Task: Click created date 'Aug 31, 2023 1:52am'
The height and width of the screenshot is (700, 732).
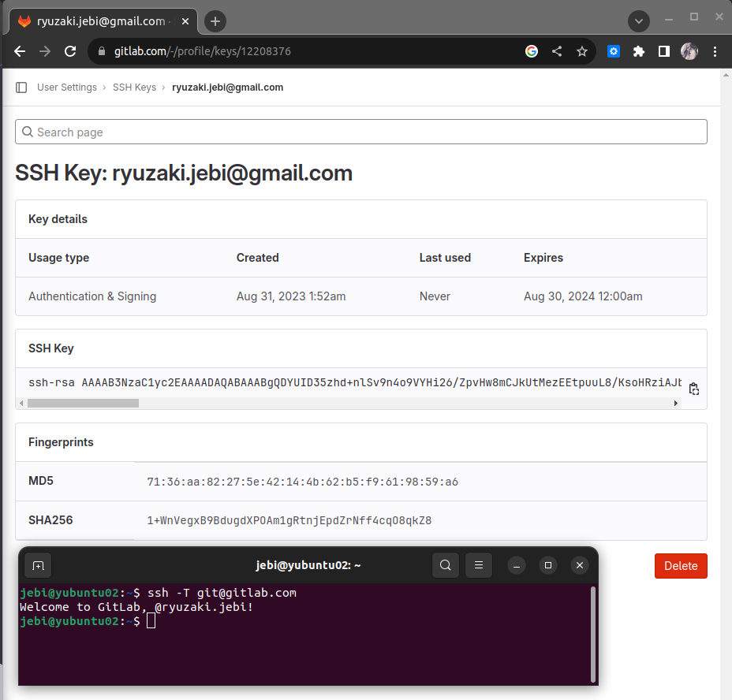Action: coord(291,296)
